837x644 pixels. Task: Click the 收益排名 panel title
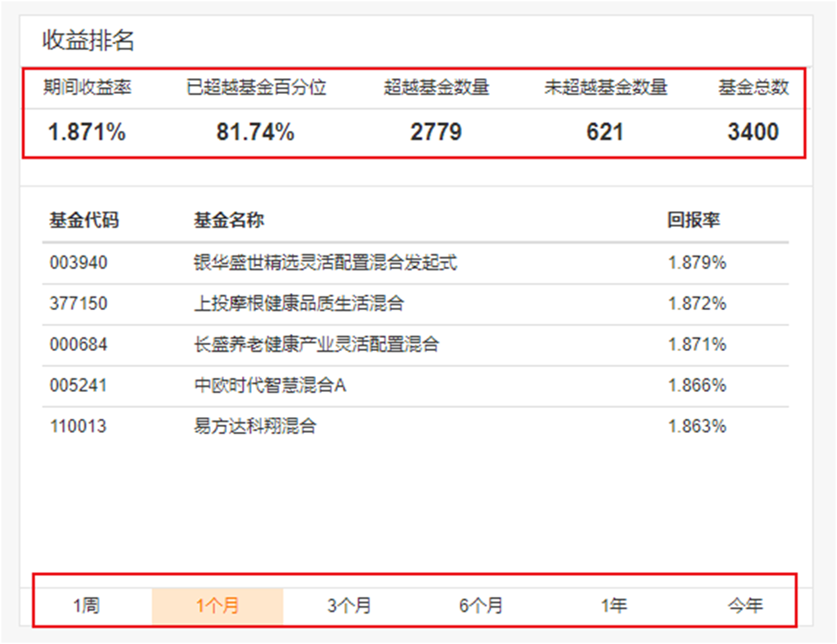pos(89,40)
